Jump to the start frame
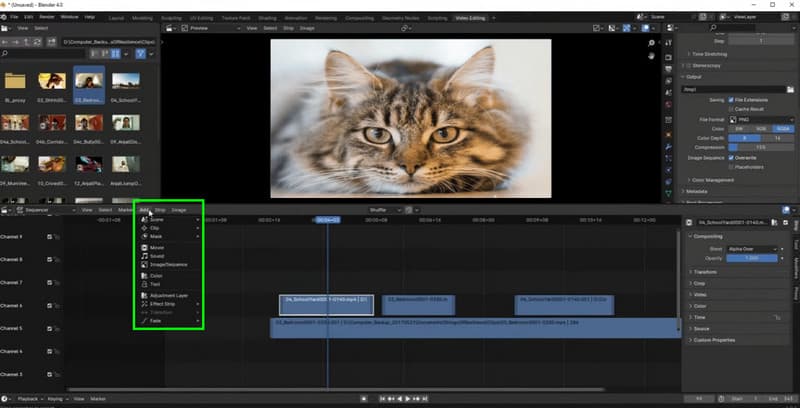Image resolution: width=800 pixels, height=408 pixels. coord(383,399)
